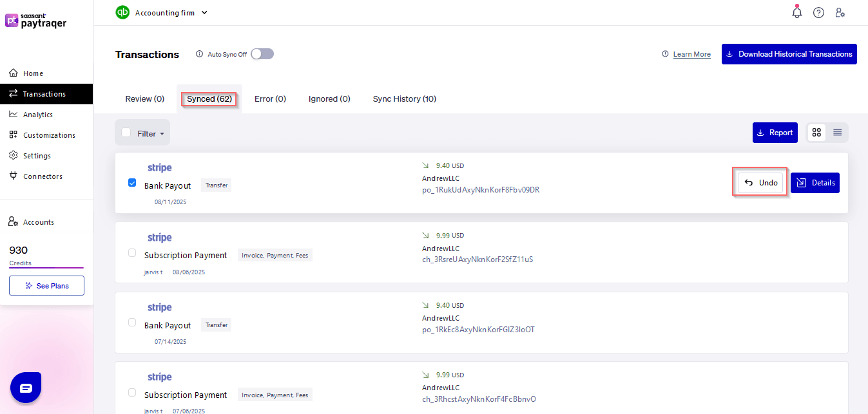Open Settings in the sidebar
Image resolution: width=868 pixels, height=414 pixels.
pyautogui.click(x=46, y=156)
